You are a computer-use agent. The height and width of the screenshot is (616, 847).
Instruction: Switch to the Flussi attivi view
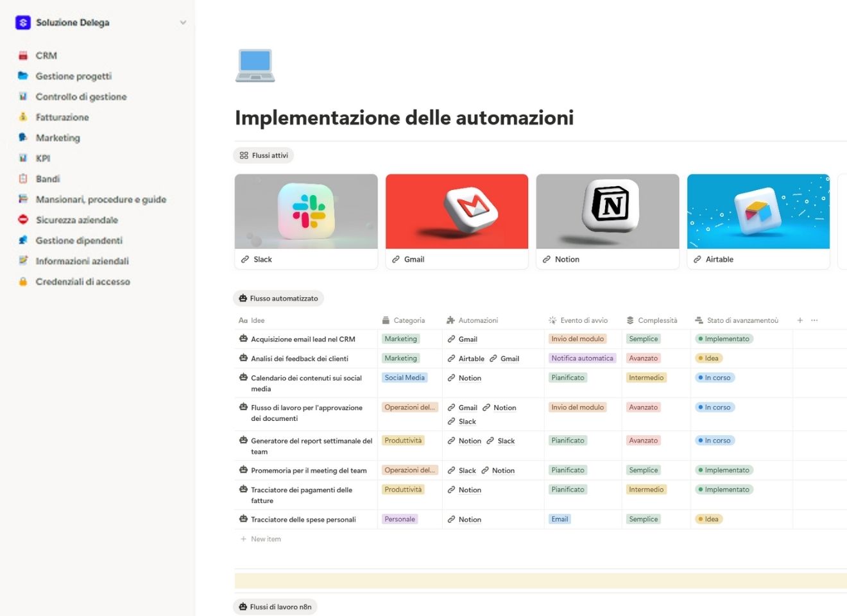coord(263,155)
